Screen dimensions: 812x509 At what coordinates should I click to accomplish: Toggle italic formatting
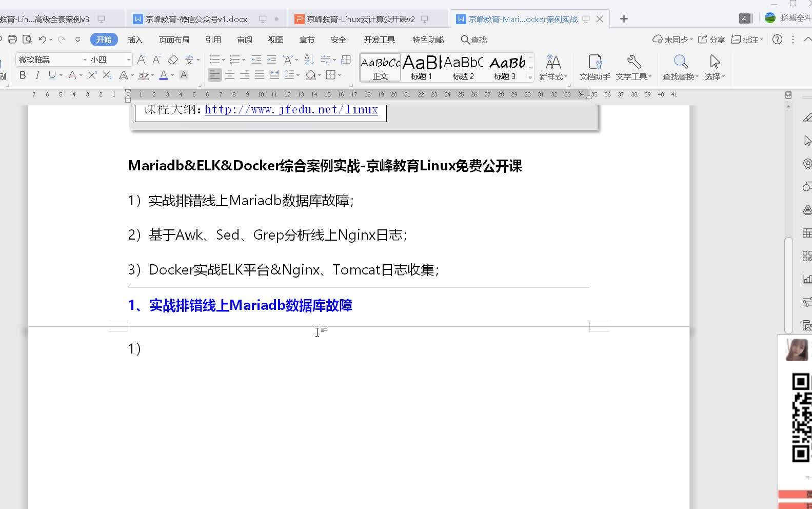click(37, 75)
